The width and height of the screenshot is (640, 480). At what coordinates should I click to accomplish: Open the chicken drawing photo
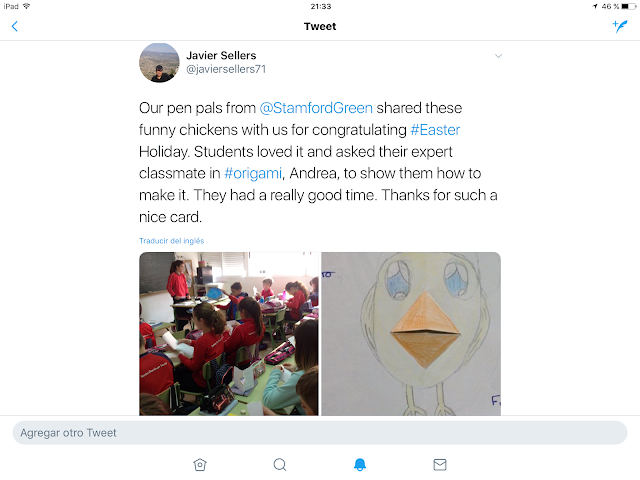[411, 334]
